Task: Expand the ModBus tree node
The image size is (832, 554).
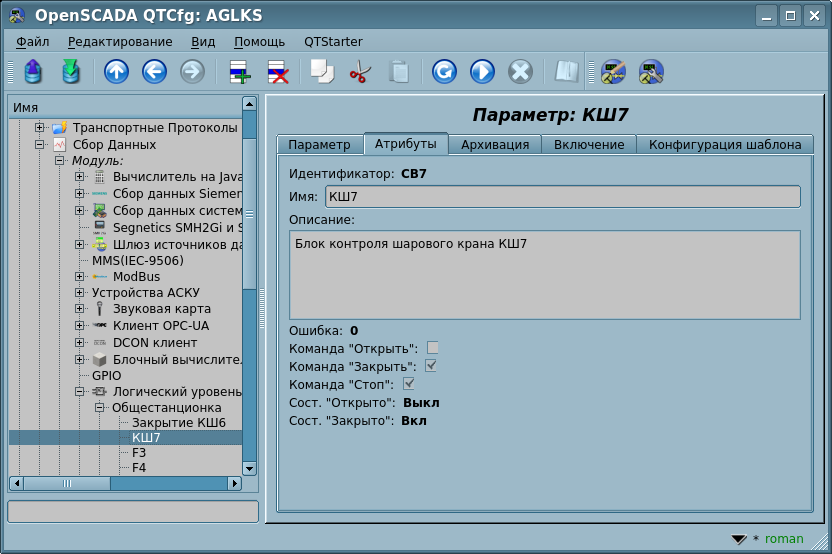Action: tap(80, 277)
